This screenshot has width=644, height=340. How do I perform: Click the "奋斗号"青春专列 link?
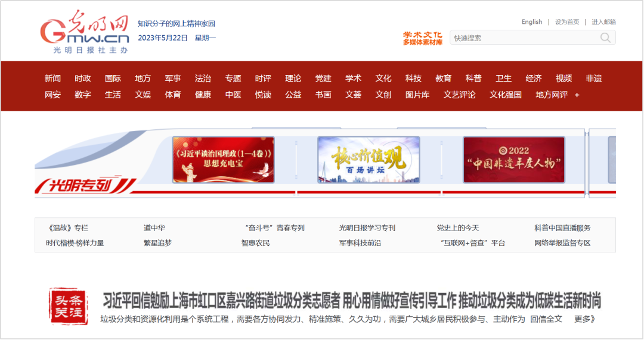274,227
